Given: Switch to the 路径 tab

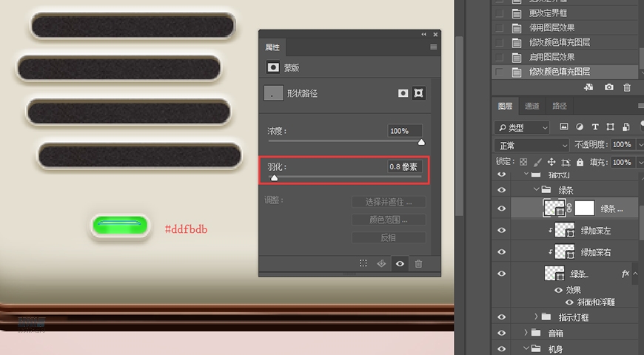Looking at the screenshot, I should click(x=560, y=106).
